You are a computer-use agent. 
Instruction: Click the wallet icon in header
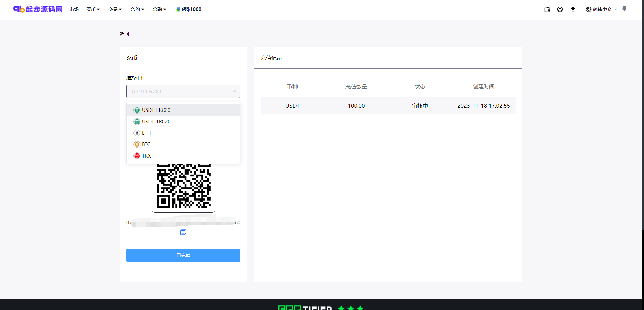547,9
